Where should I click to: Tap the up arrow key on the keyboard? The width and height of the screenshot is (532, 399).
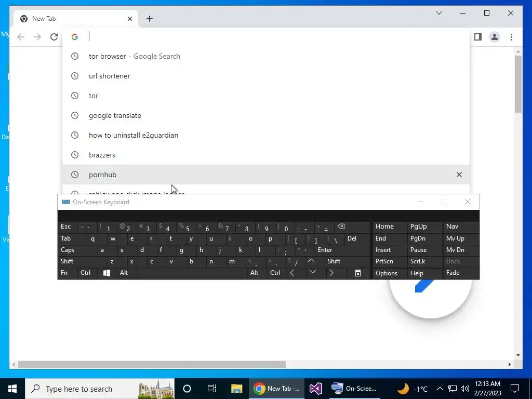pos(311,261)
